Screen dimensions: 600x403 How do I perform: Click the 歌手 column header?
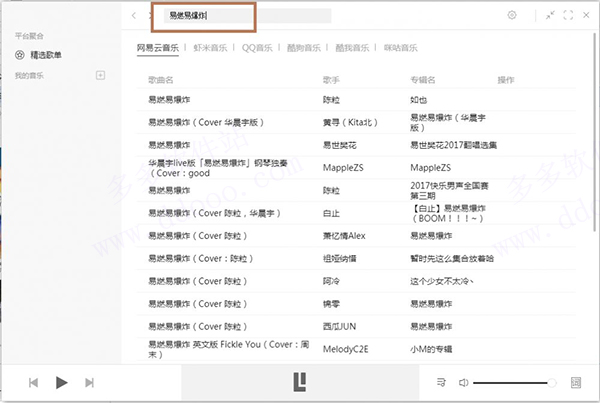(331, 80)
